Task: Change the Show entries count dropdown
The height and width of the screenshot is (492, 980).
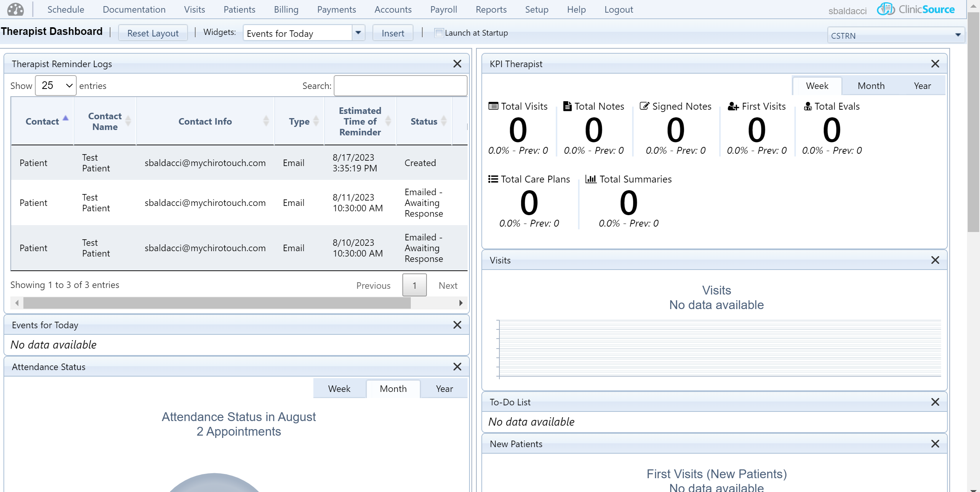Action: [56, 85]
